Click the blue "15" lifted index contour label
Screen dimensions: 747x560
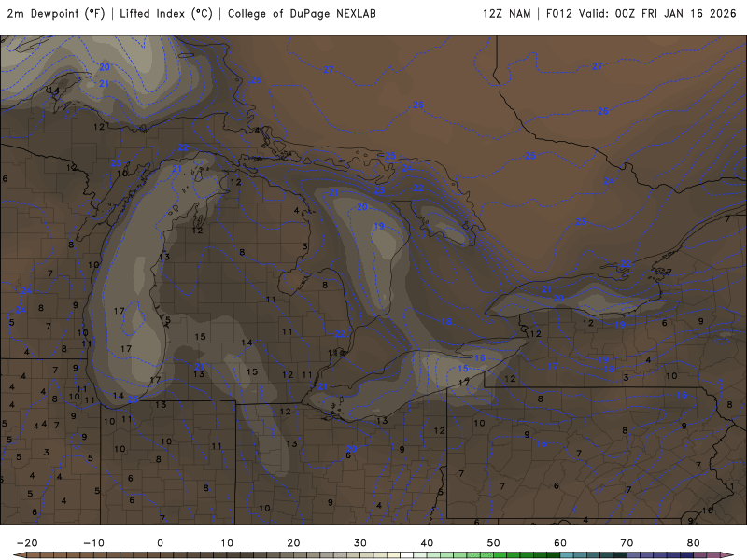(x=462, y=369)
